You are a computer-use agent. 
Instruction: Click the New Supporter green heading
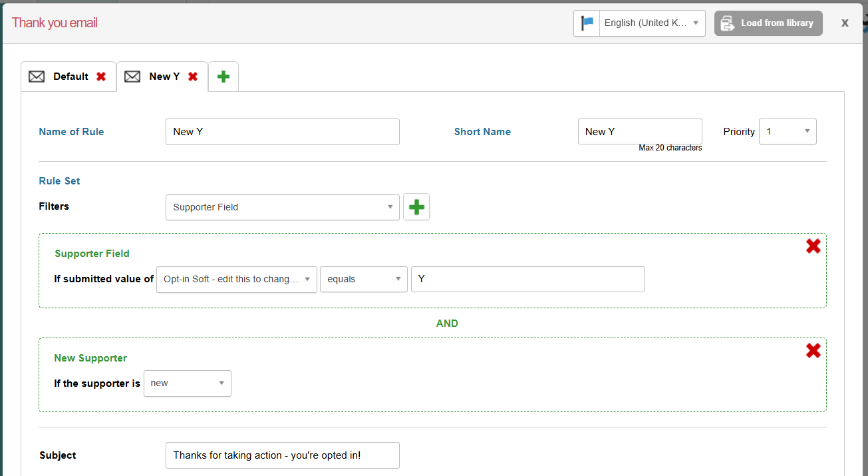pyautogui.click(x=90, y=358)
